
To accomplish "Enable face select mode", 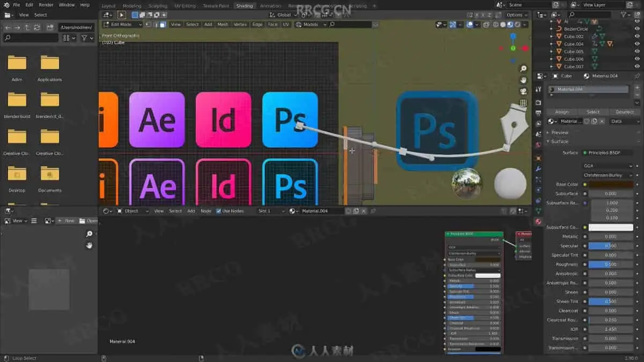I will point(163,25).
